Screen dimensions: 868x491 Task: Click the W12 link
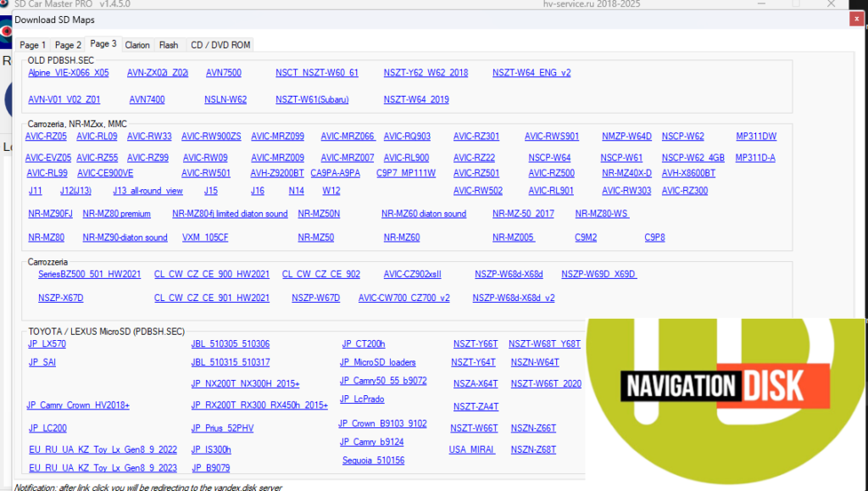pyautogui.click(x=331, y=191)
